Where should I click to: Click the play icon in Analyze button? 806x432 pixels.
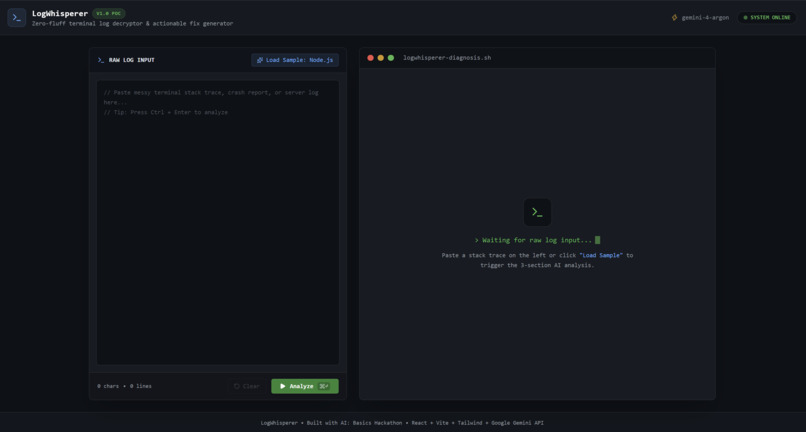(282, 386)
